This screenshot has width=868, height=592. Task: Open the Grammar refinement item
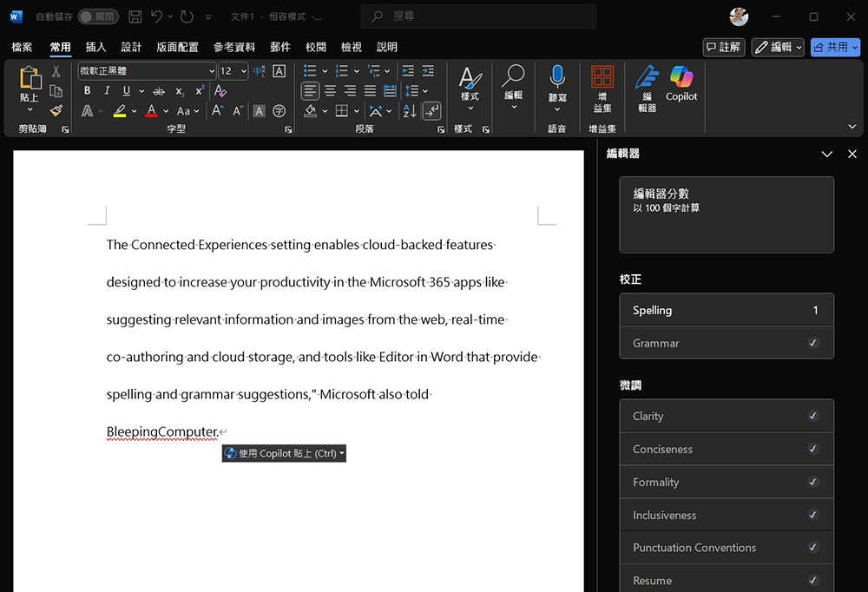tap(727, 344)
